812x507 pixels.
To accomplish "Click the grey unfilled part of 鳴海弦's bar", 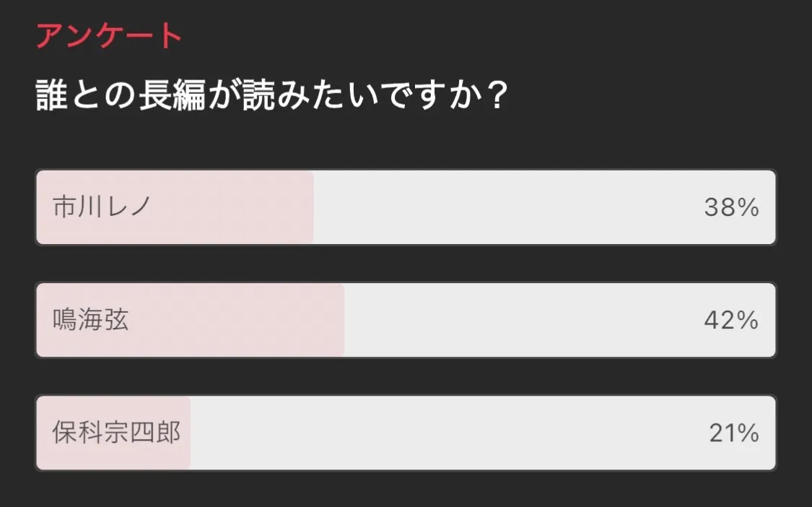I will click(520, 320).
